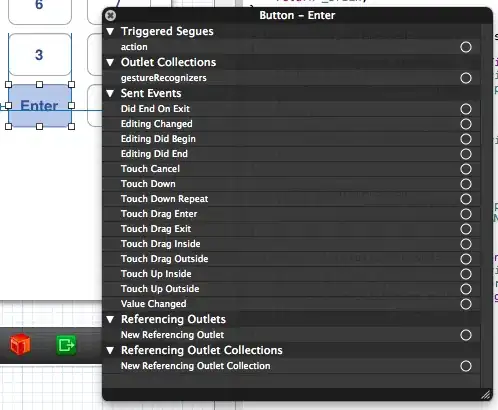Image resolution: width=498 pixels, height=410 pixels.
Task: Click gestureRecognizers outlet collection circle
Action: click(466, 78)
